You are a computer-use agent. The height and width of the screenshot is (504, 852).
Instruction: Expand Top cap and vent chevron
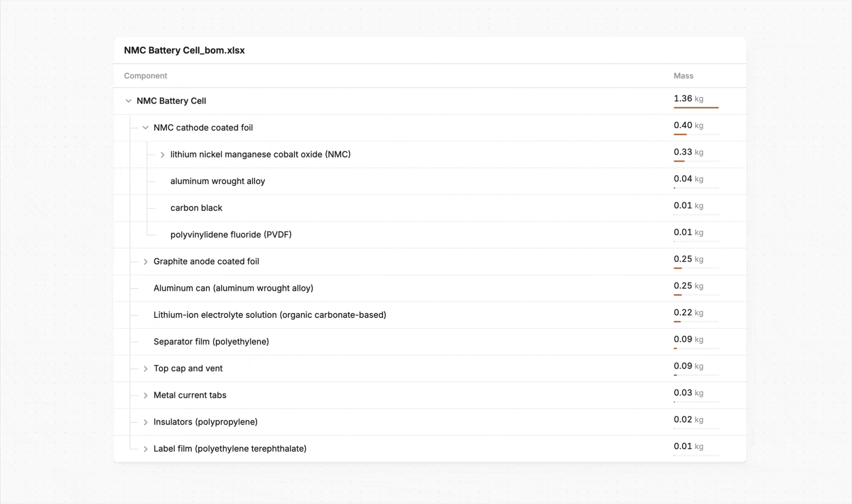tap(145, 368)
